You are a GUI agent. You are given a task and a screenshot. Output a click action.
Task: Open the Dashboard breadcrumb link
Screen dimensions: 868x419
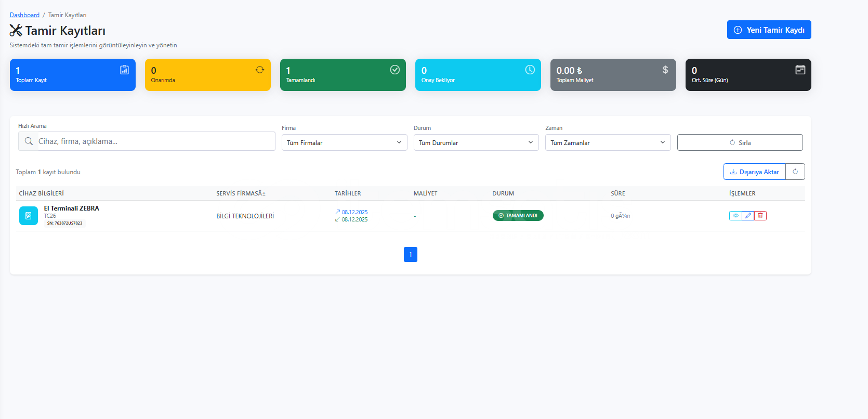tap(24, 15)
